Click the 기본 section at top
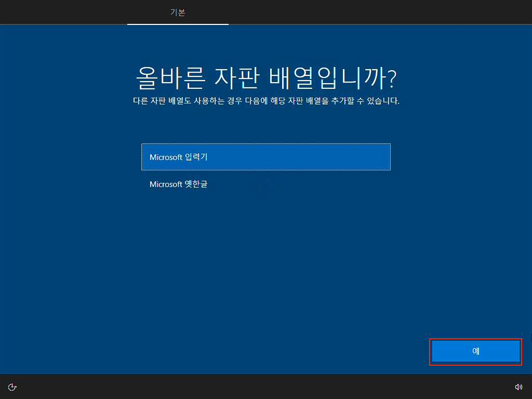Viewport: 532px width, 399px height. tap(178, 12)
